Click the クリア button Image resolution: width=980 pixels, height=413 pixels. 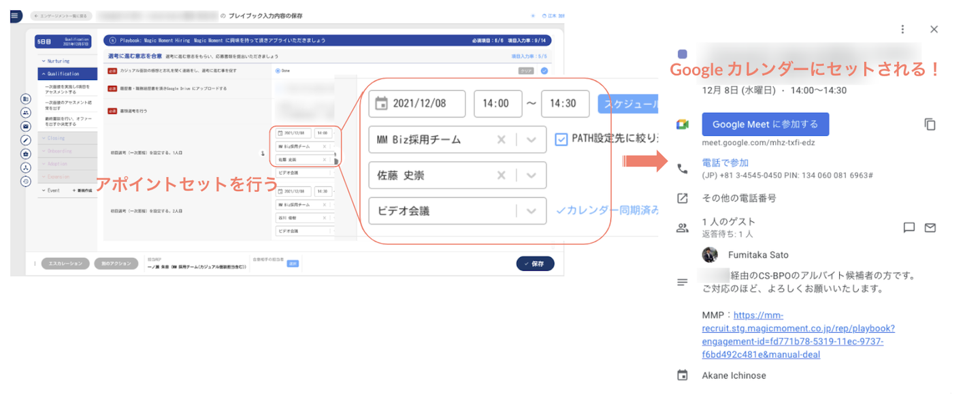(x=525, y=71)
